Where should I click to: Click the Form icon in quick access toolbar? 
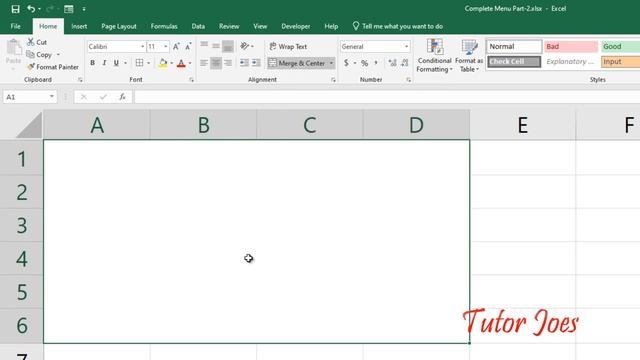pyautogui.click(x=69, y=9)
